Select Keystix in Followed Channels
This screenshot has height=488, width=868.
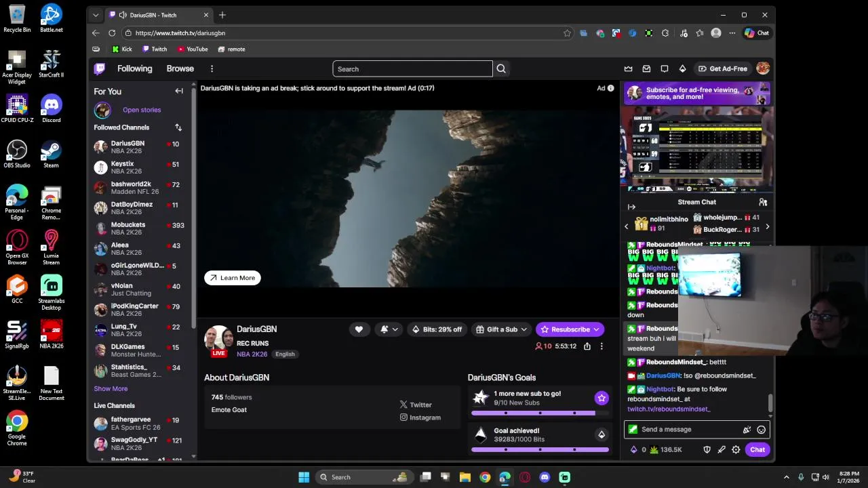coord(139,167)
